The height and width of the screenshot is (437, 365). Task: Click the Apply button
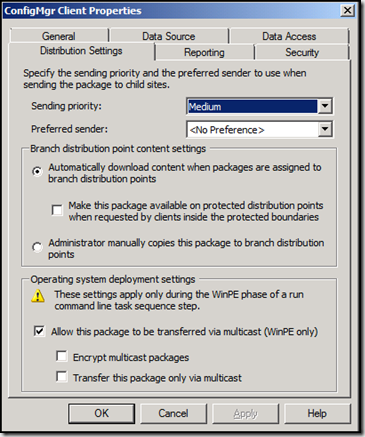pos(246,413)
